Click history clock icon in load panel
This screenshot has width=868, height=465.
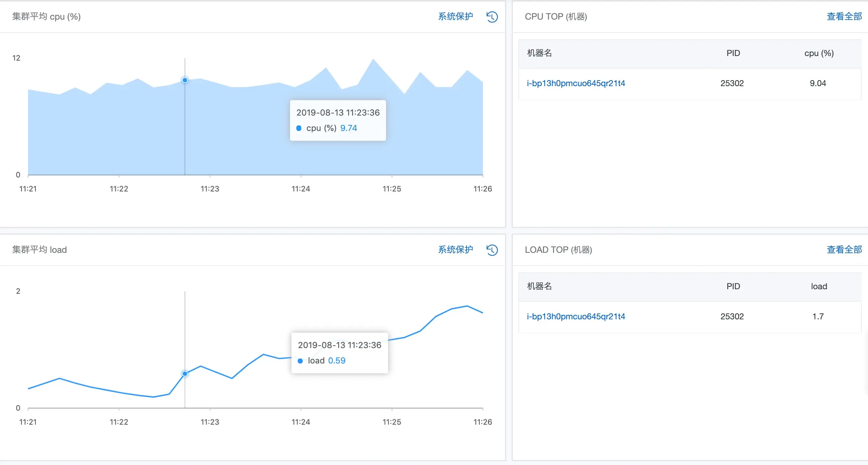(x=492, y=250)
